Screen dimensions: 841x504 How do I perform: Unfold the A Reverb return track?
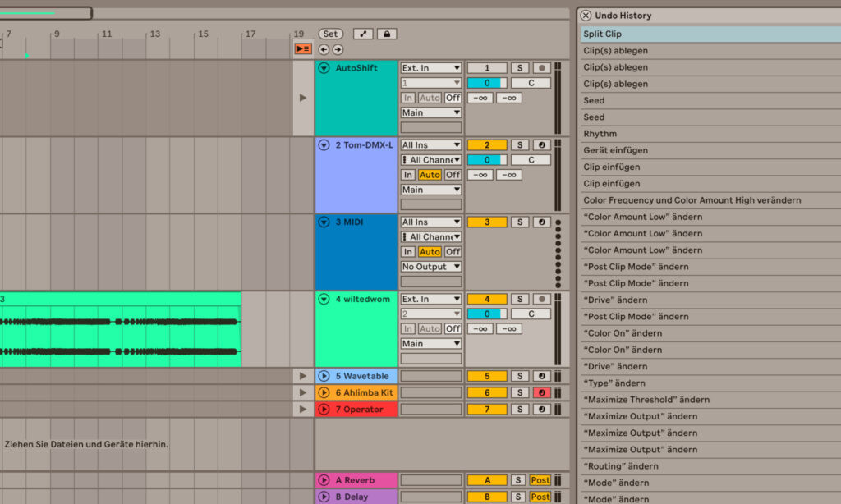(324, 480)
